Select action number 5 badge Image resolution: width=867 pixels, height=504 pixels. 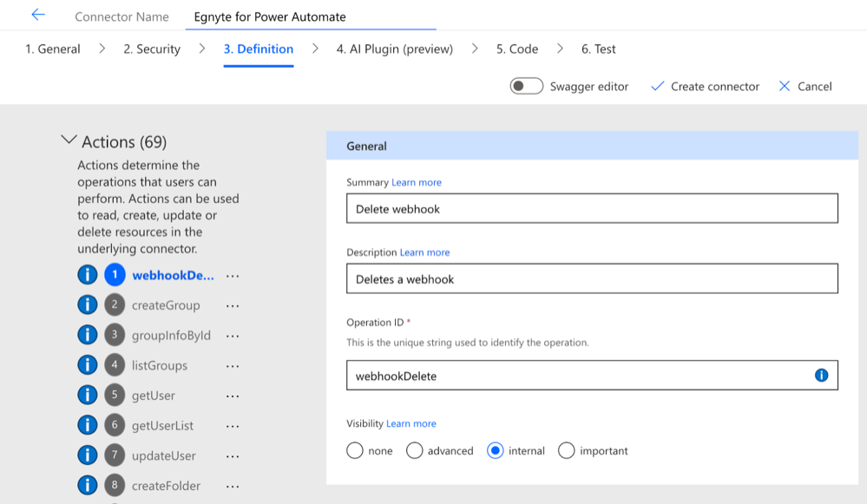[115, 395]
